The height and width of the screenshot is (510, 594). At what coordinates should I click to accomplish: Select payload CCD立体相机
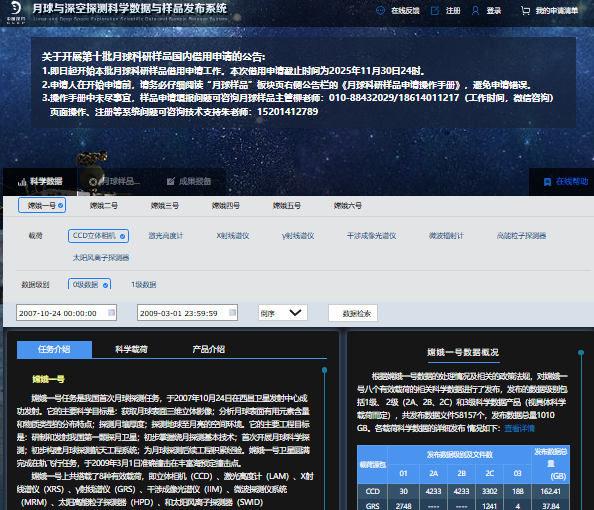point(98,236)
